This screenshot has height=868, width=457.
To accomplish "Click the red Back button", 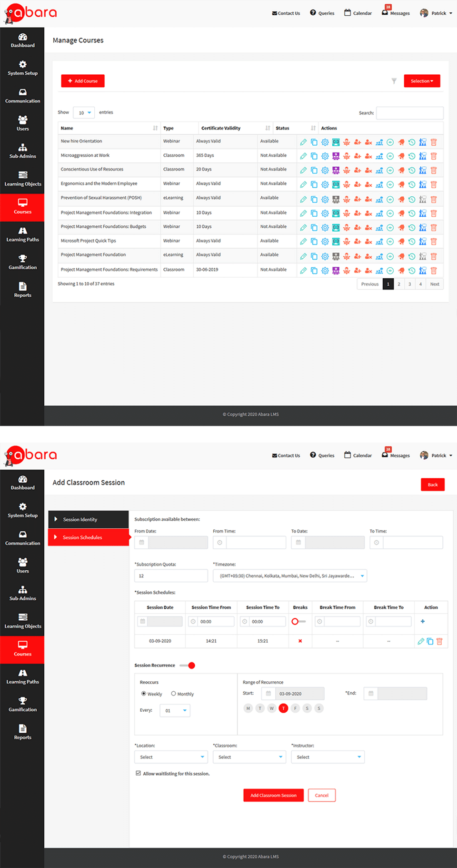I will point(433,484).
